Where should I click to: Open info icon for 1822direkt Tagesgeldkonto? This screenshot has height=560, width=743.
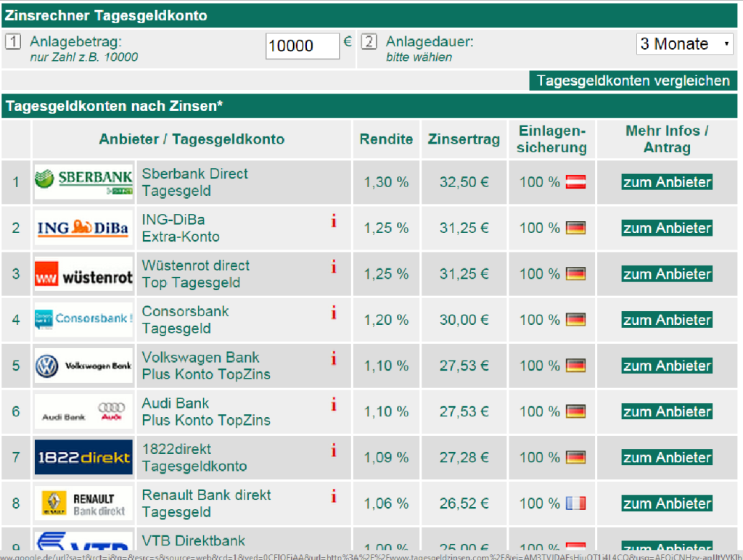334,450
